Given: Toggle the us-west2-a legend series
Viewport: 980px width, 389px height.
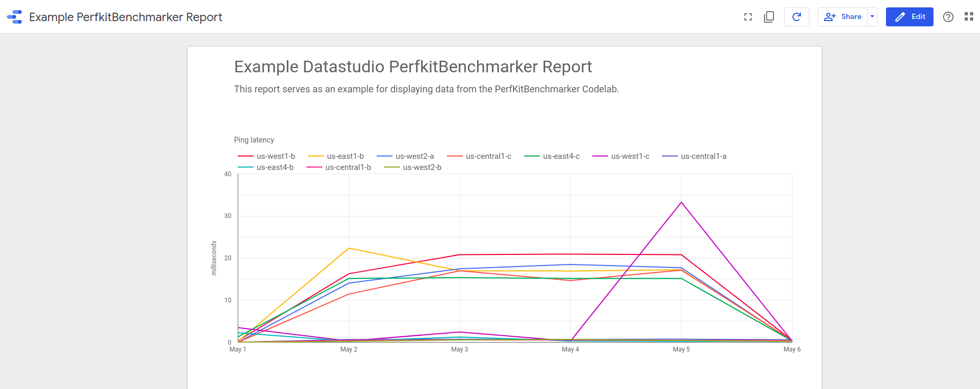Looking at the screenshot, I should click(406, 156).
